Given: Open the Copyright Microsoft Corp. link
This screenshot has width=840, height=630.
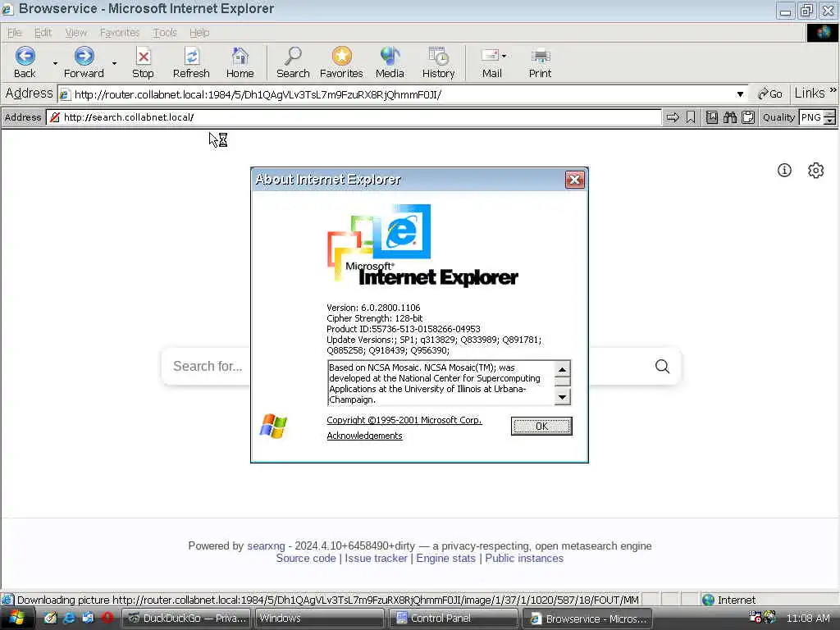Looking at the screenshot, I should (x=404, y=420).
